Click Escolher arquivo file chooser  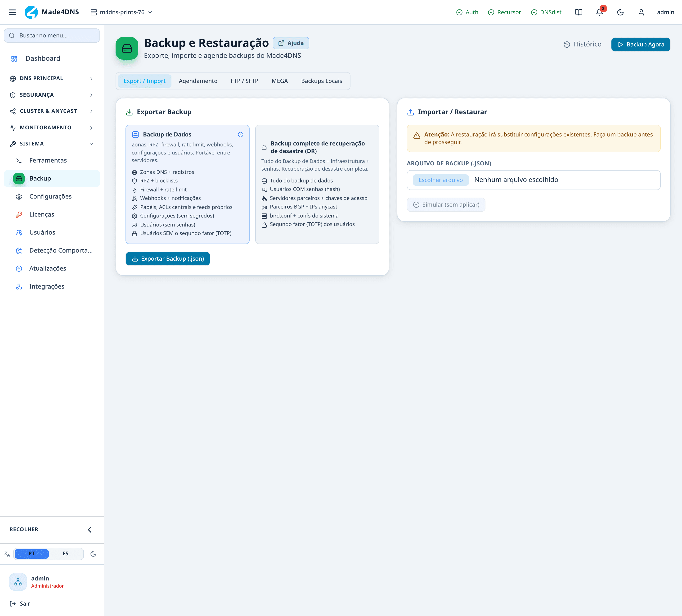coord(440,180)
